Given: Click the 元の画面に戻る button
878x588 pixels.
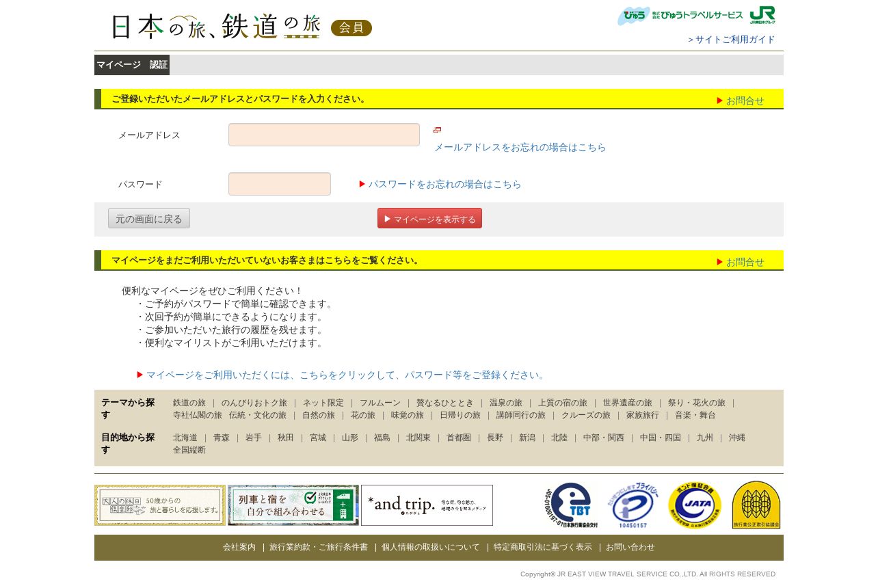Looking at the screenshot, I should click(x=149, y=219).
